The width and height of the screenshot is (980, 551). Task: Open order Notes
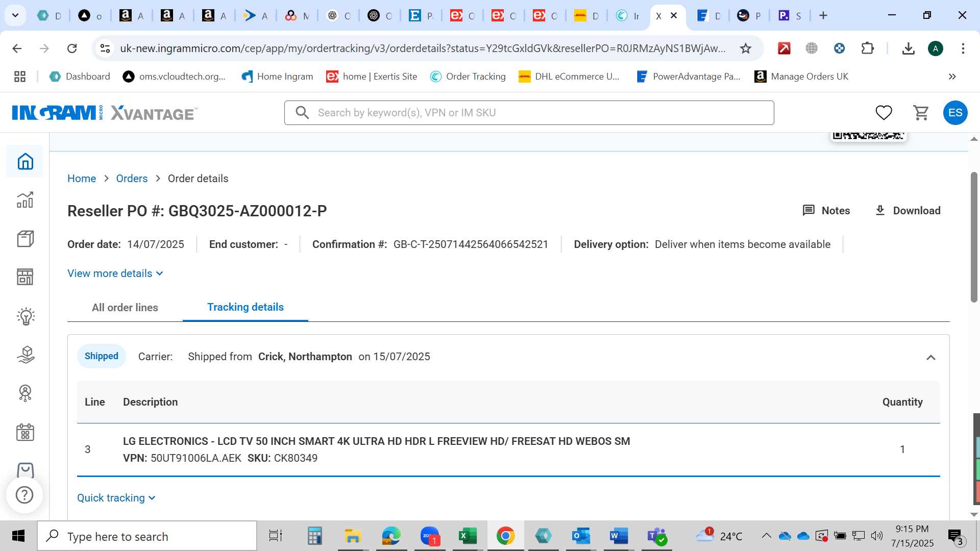coord(826,211)
